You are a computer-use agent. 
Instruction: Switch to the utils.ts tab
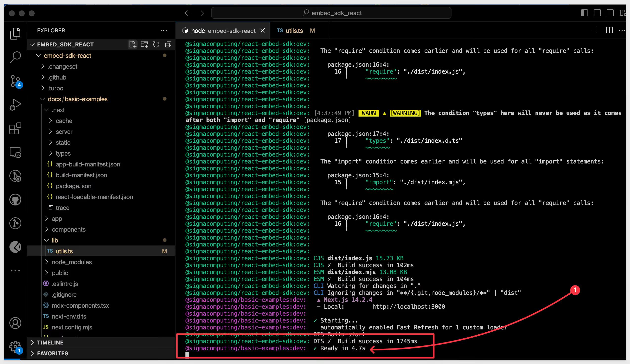point(299,30)
